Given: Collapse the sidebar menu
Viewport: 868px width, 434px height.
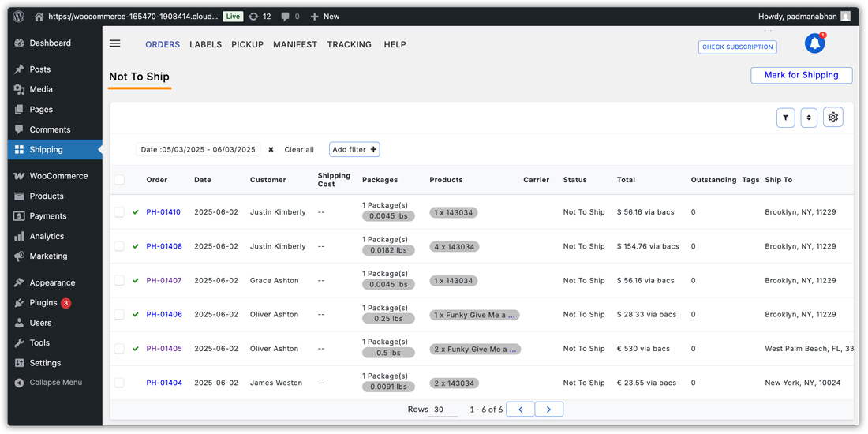Looking at the screenshot, I should [x=54, y=383].
